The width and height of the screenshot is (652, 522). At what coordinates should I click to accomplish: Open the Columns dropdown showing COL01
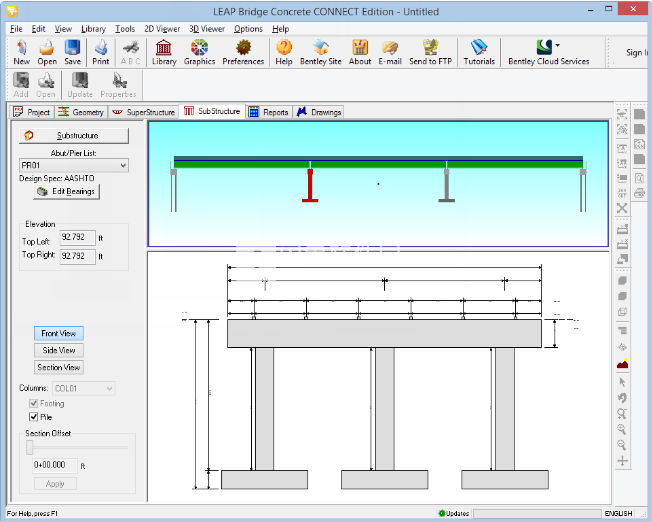click(84, 388)
